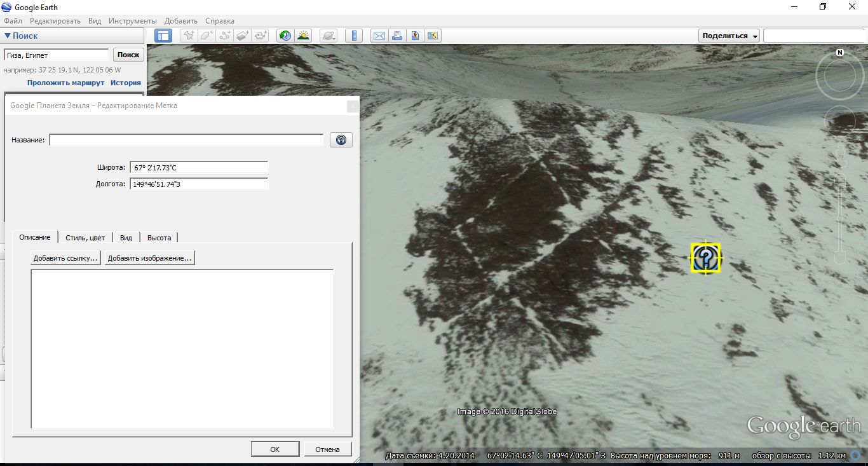The width and height of the screenshot is (868, 466).
Task: Click the Add Placemark pin icon
Action: (x=189, y=36)
